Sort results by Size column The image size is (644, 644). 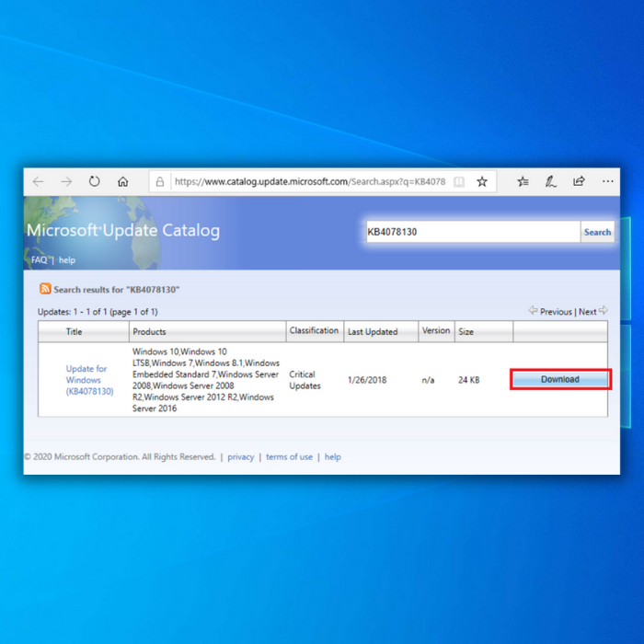click(x=466, y=332)
